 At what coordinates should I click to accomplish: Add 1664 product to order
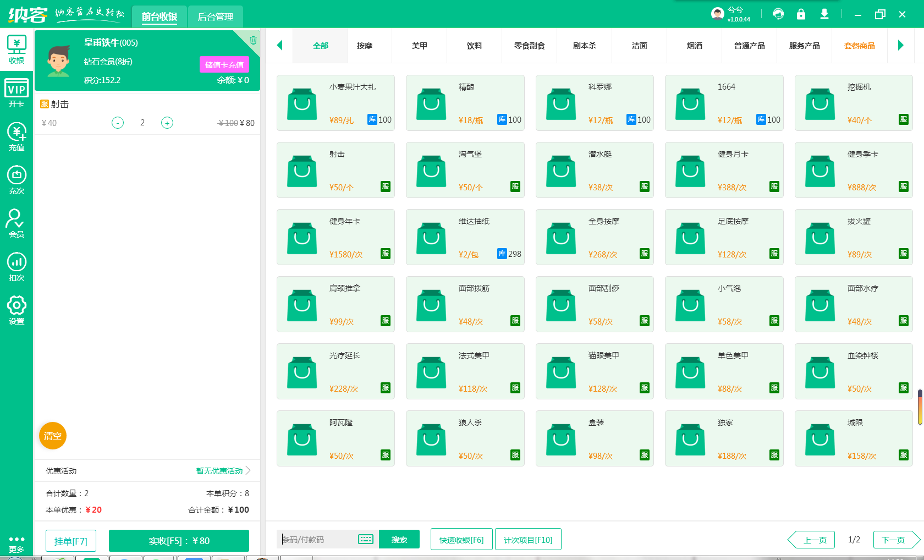pos(724,103)
